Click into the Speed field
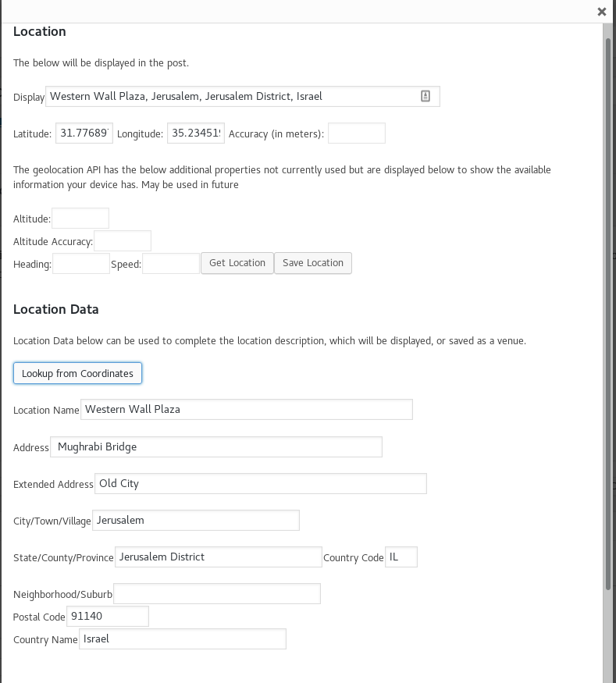Image resolution: width=616 pixels, height=683 pixels. pos(171,264)
